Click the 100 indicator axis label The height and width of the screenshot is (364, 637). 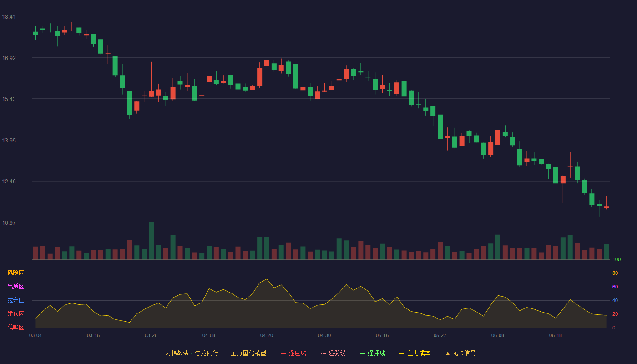(x=617, y=260)
